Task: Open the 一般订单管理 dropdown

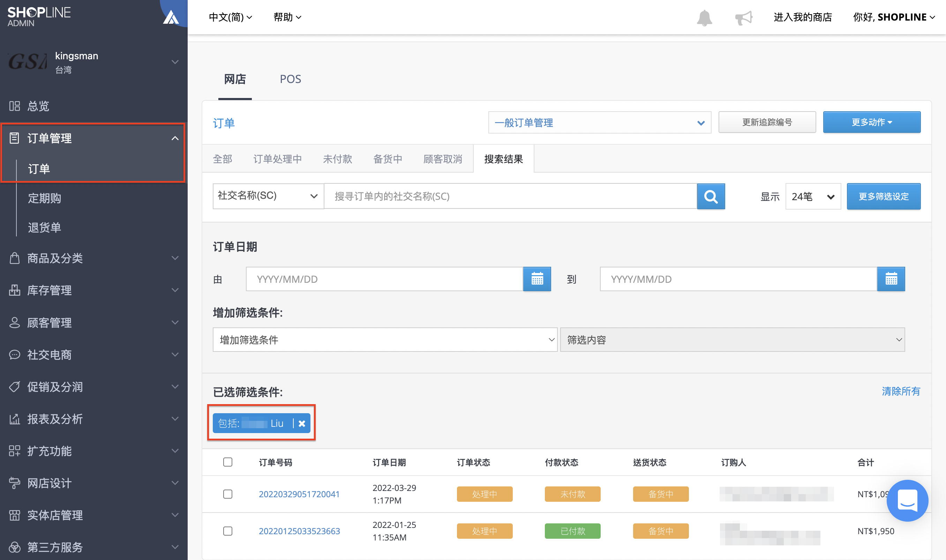Action: pos(600,123)
